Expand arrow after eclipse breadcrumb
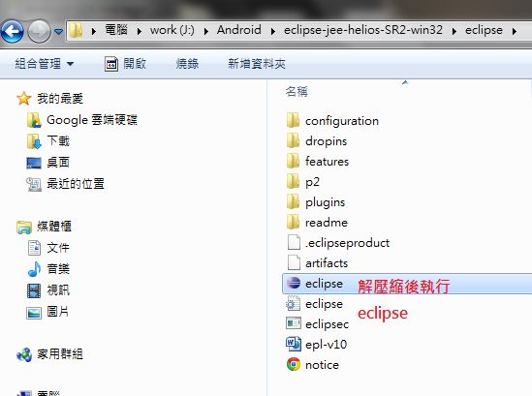 [515, 31]
